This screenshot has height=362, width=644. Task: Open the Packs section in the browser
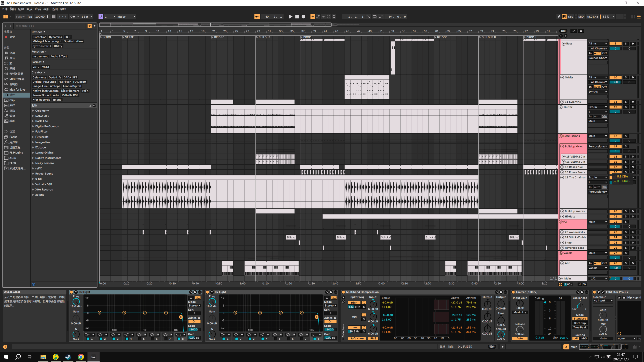pos(13,137)
